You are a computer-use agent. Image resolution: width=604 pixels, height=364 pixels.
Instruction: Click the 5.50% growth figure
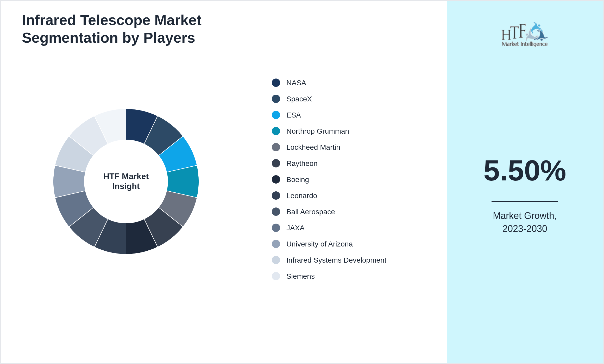pyautogui.click(x=525, y=171)
